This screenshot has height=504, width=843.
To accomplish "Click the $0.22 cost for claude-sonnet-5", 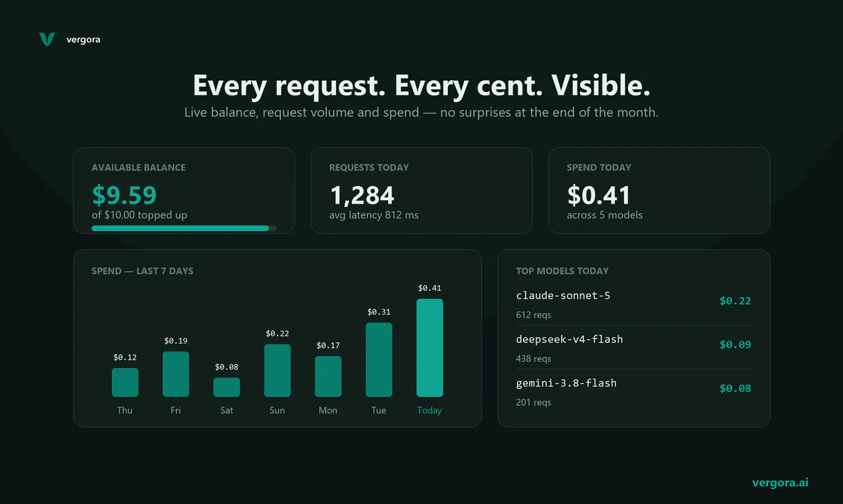I will pyautogui.click(x=735, y=301).
